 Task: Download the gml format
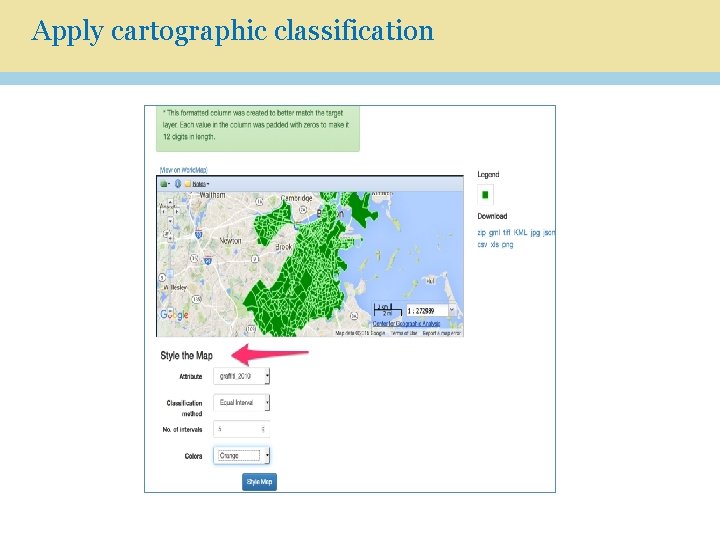click(x=494, y=233)
